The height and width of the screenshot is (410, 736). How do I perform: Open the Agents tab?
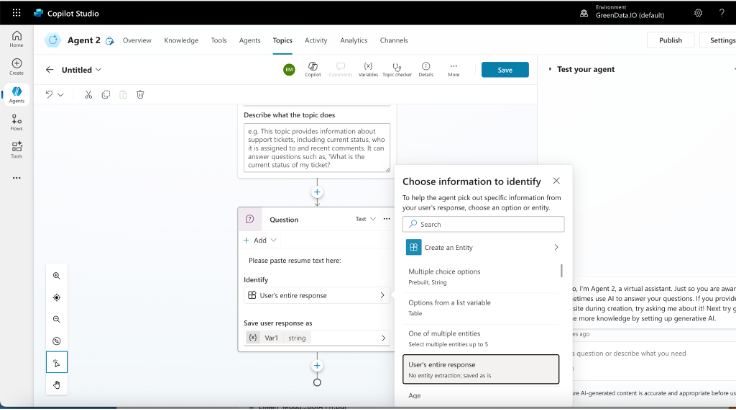250,40
